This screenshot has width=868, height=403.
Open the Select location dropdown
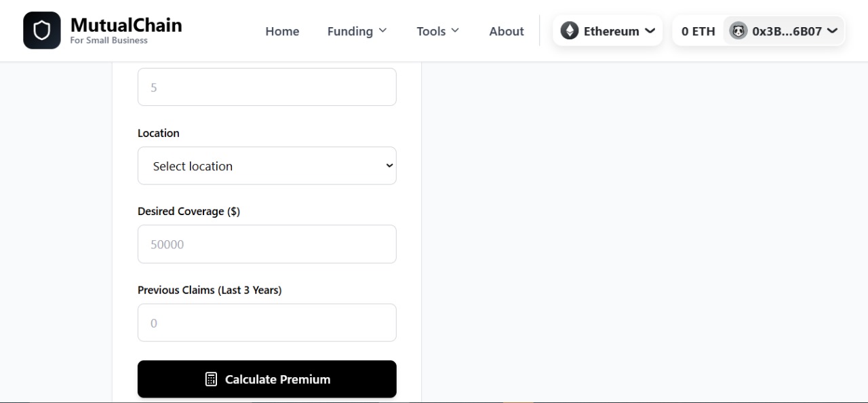point(267,166)
